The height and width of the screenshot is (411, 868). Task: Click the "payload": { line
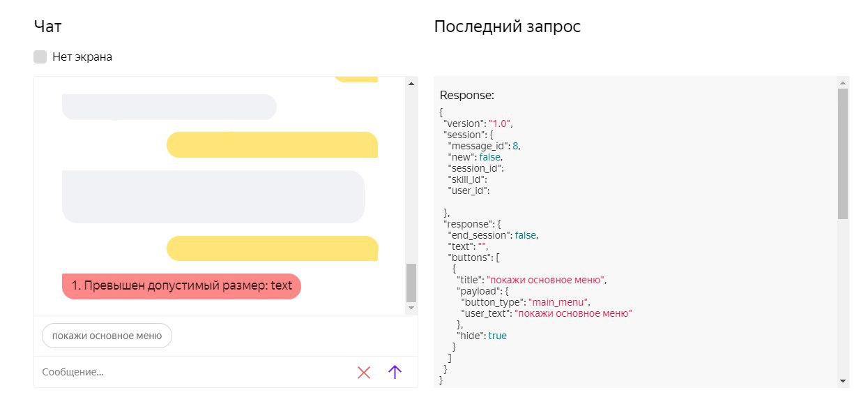pyautogui.click(x=484, y=291)
